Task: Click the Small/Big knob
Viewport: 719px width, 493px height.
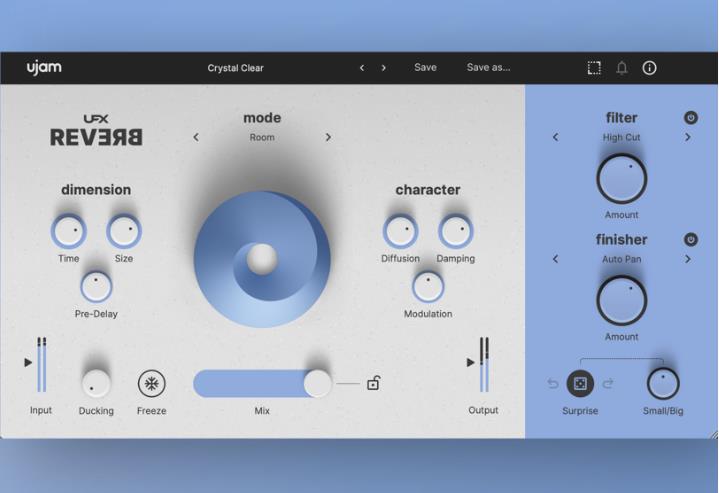Action: coord(663,383)
